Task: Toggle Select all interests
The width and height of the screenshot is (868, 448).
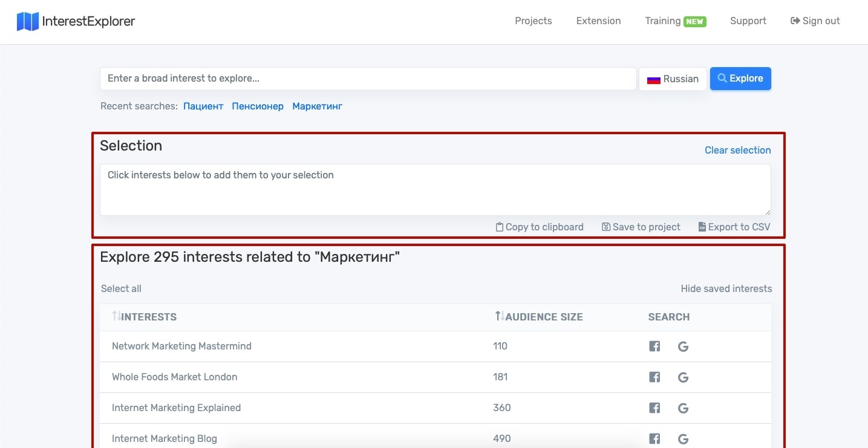Action: click(x=121, y=288)
